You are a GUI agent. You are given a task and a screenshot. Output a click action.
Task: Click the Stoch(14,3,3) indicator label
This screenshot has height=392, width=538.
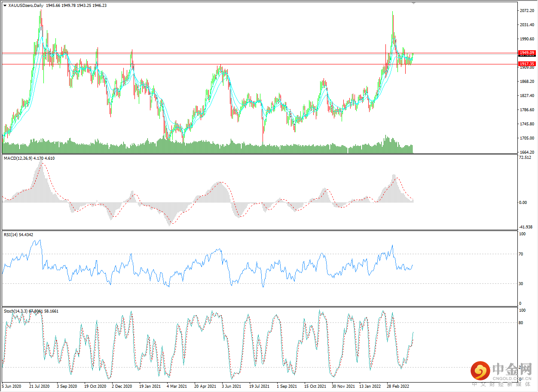[x=16, y=311]
